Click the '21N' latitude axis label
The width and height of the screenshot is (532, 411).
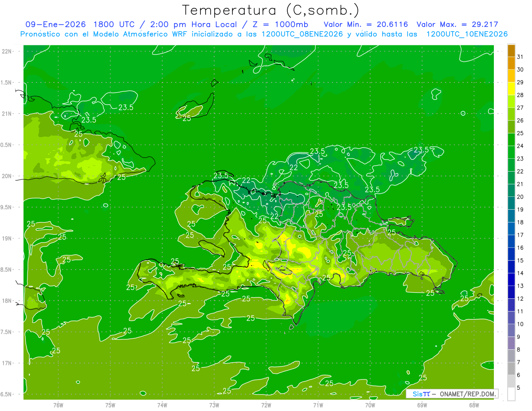tap(7, 114)
